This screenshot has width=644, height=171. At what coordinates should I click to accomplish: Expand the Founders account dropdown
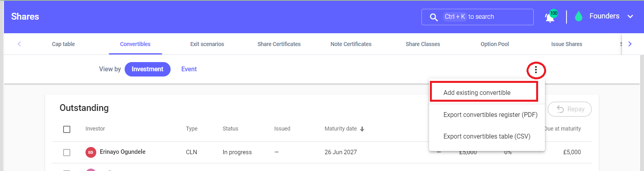click(630, 16)
